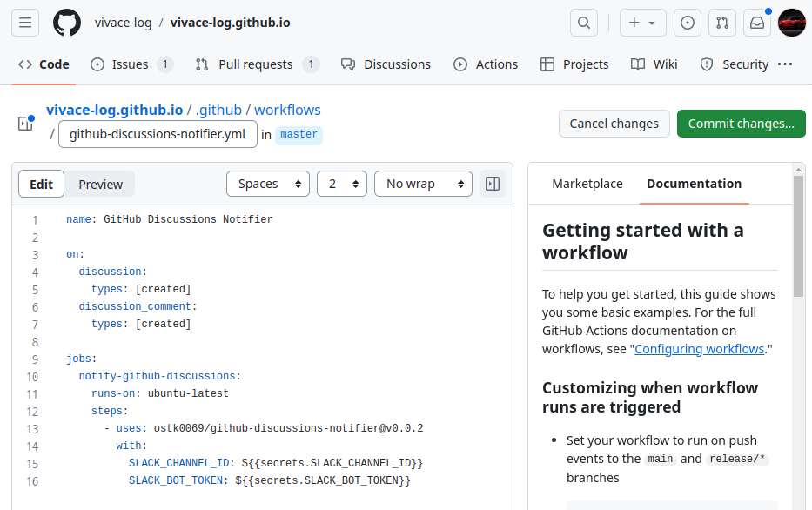The height and width of the screenshot is (510, 812).
Task: Click the 'steps:' code line
Action: pos(110,411)
